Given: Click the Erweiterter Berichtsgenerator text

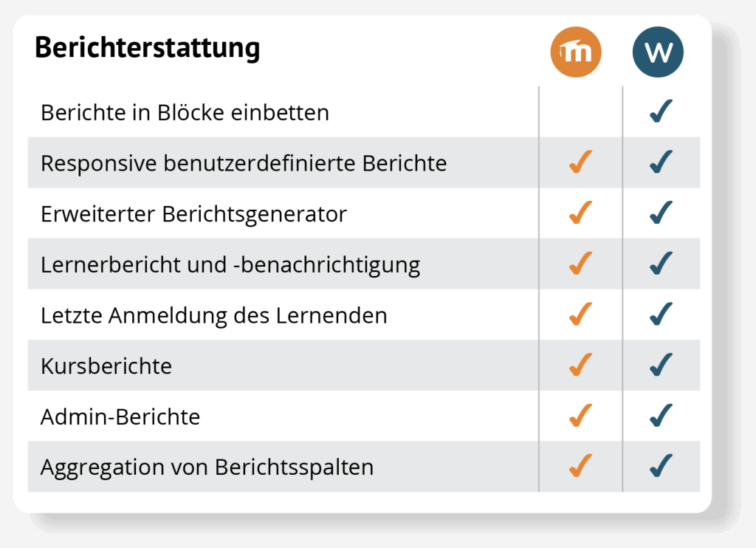Looking at the screenshot, I should tap(193, 214).
